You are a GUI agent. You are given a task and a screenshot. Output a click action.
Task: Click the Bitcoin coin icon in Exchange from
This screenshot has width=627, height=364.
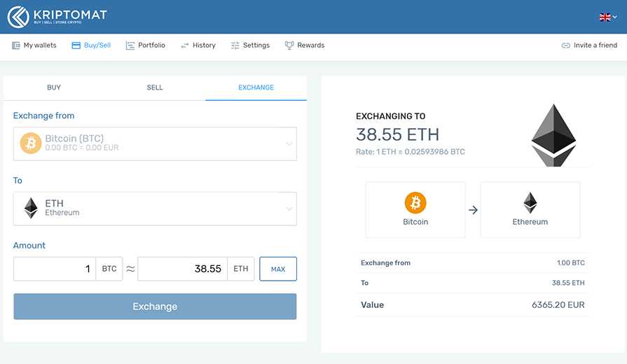(31, 143)
